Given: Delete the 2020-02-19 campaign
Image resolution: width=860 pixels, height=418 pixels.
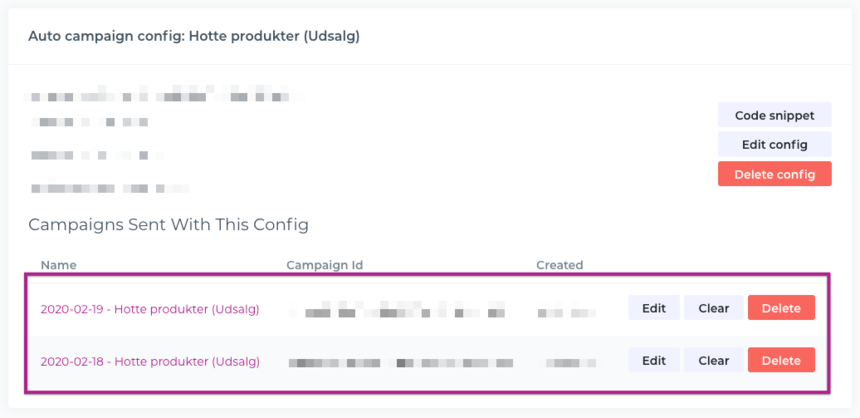Looking at the screenshot, I should pos(781,308).
